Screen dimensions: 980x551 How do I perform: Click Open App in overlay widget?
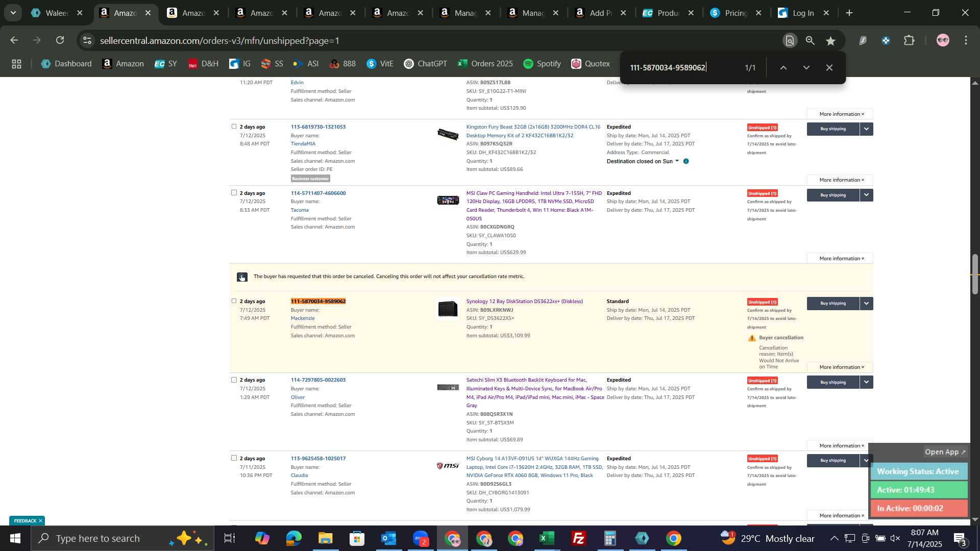945,452
